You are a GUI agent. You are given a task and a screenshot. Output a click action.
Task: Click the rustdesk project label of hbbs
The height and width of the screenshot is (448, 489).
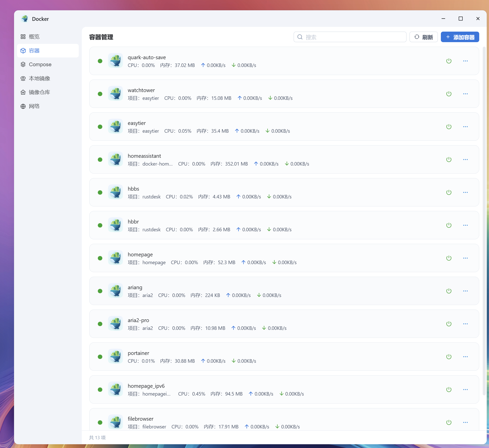(144, 197)
